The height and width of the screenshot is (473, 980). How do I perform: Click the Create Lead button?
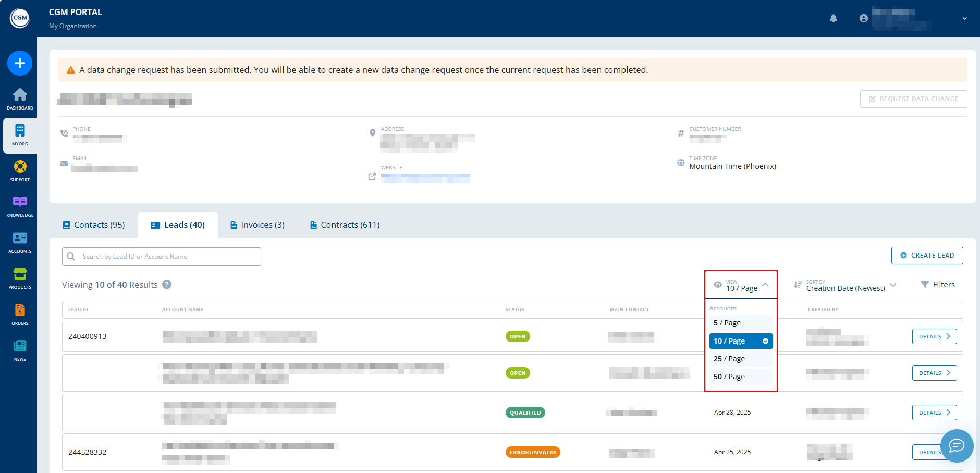point(927,256)
